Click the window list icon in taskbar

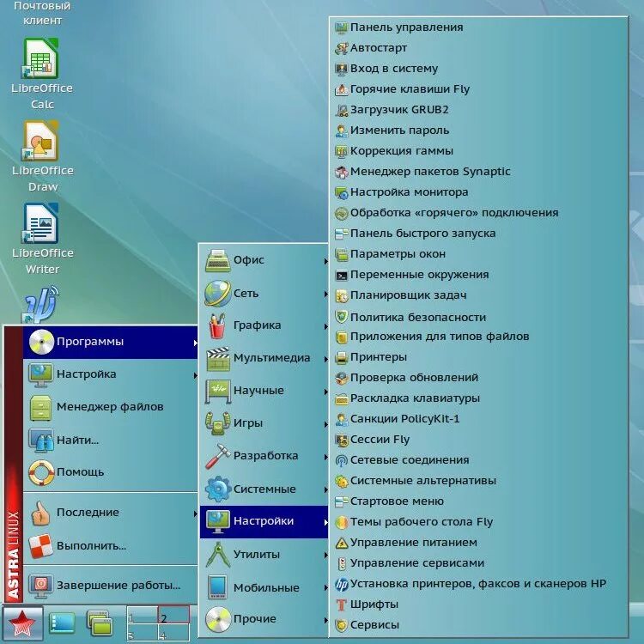[x=100, y=623]
